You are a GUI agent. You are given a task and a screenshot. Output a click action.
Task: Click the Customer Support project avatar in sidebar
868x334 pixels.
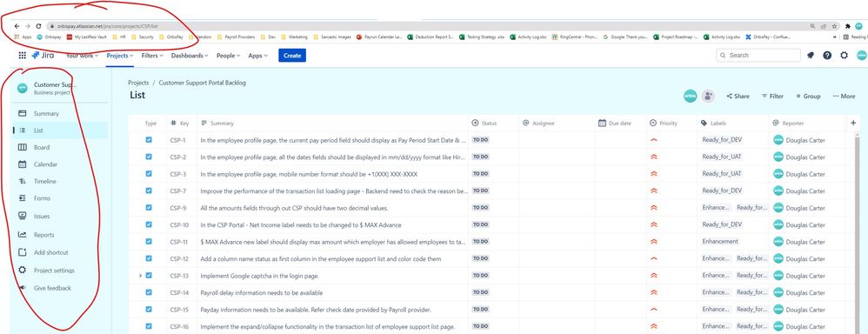coord(22,88)
